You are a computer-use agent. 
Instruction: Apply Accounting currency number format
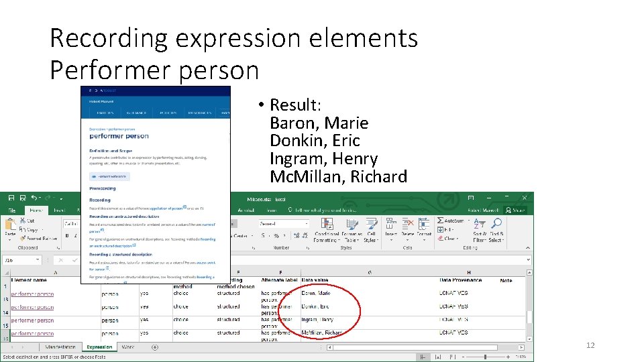coord(263,235)
